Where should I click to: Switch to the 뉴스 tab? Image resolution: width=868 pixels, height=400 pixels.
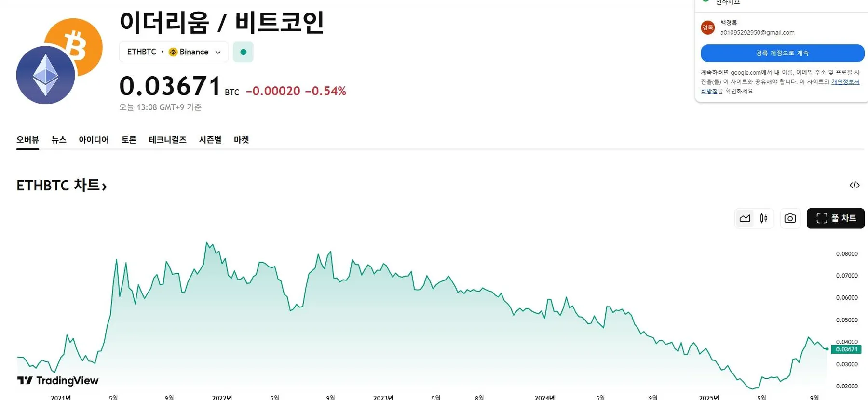[59, 140]
